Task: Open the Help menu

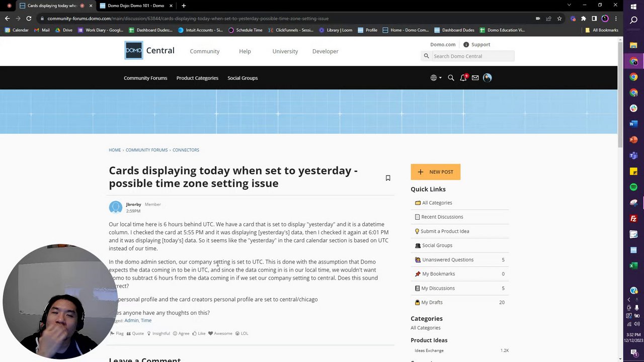Action: (245, 51)
